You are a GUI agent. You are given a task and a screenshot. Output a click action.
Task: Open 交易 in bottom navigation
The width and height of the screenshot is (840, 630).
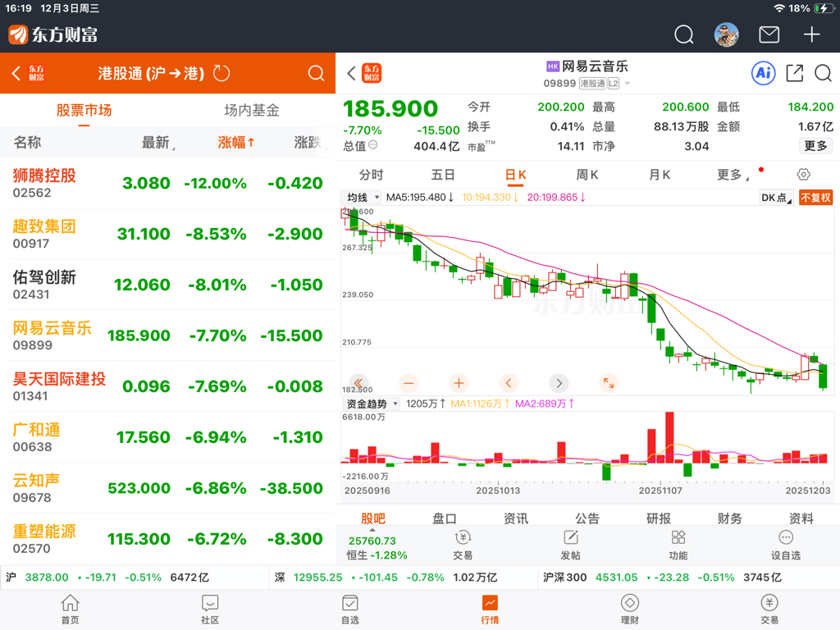(769, 609)
